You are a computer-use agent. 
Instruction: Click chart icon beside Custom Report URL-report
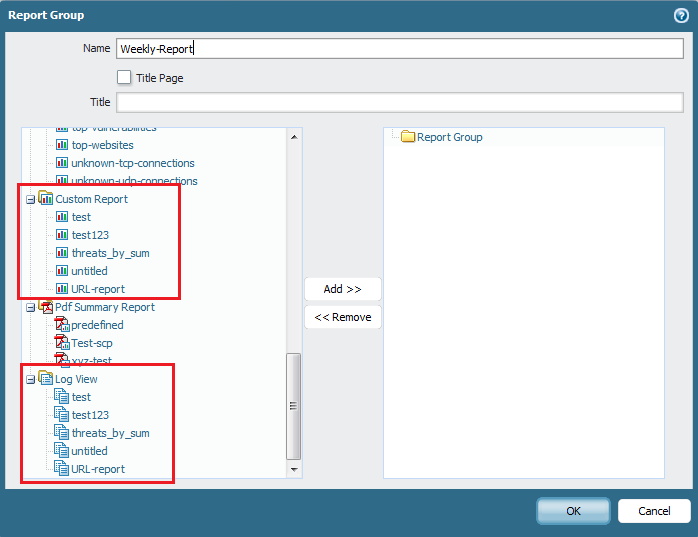[62, 289]
